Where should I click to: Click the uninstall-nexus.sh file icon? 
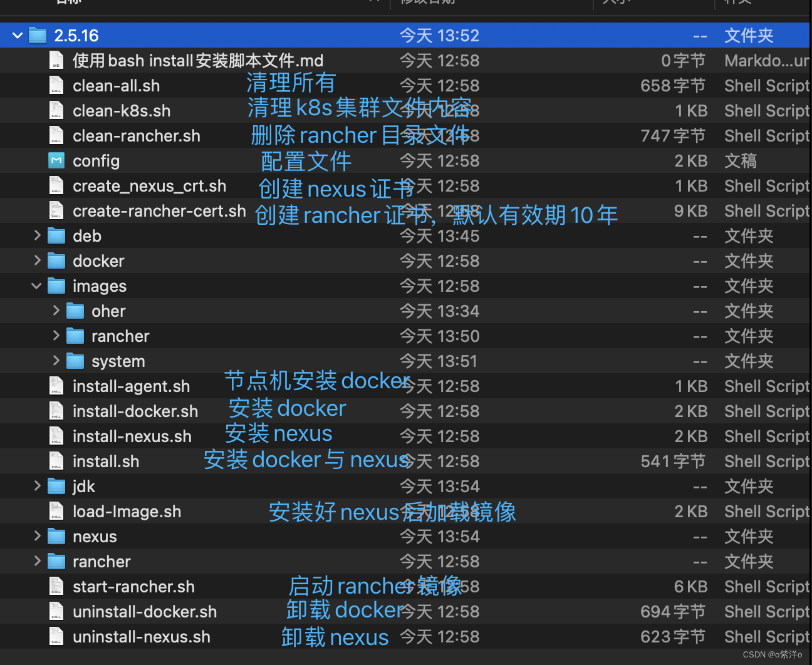56,637
